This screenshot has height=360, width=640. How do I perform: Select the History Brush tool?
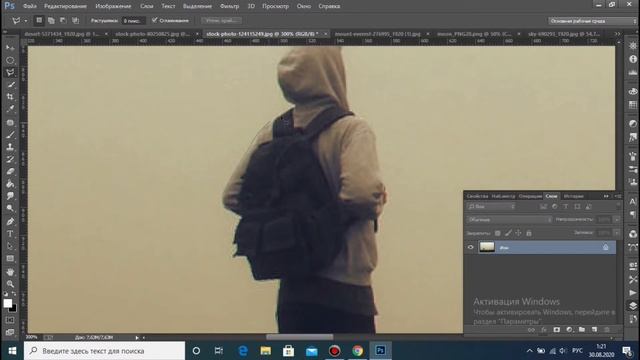click(x=10, y=159)
